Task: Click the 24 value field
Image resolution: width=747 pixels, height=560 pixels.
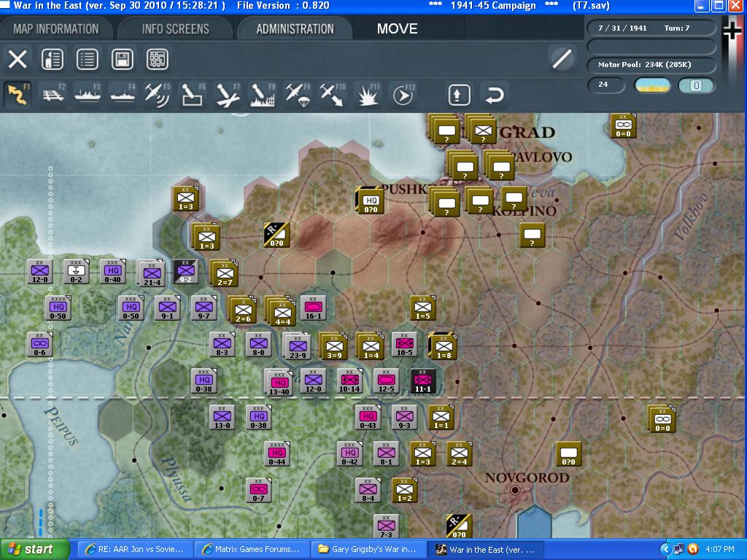Action: [x=605, y=85]
